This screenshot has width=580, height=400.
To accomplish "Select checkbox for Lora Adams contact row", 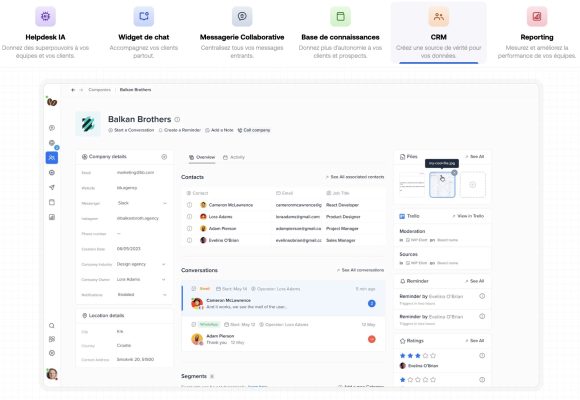I will pyautogui.click(x=189, y=216).
